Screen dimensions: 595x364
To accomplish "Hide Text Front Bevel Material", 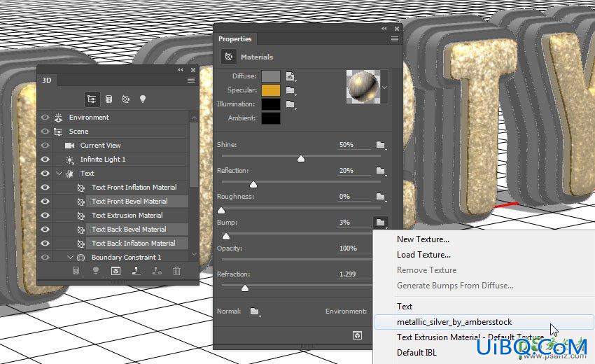I will [45, 201].
